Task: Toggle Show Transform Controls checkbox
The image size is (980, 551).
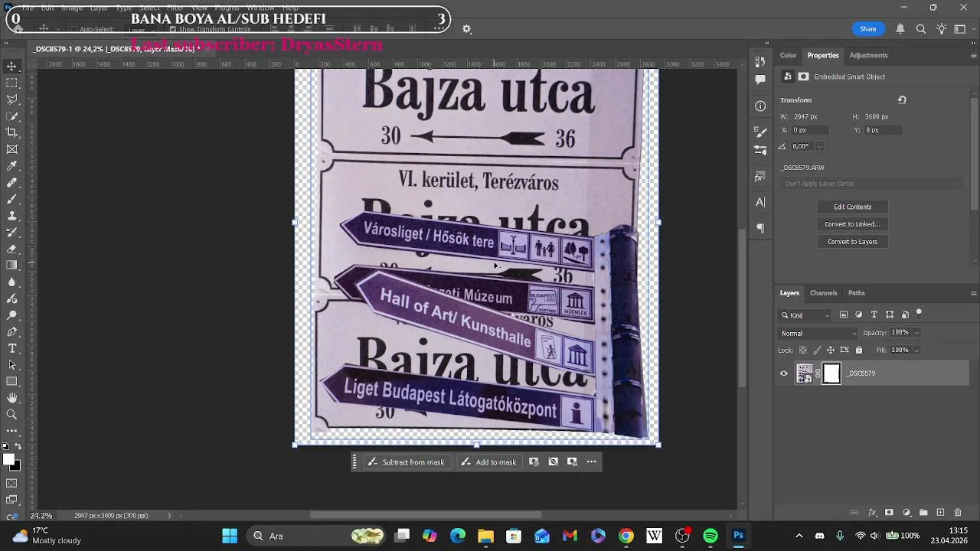Action: (172, 30)
